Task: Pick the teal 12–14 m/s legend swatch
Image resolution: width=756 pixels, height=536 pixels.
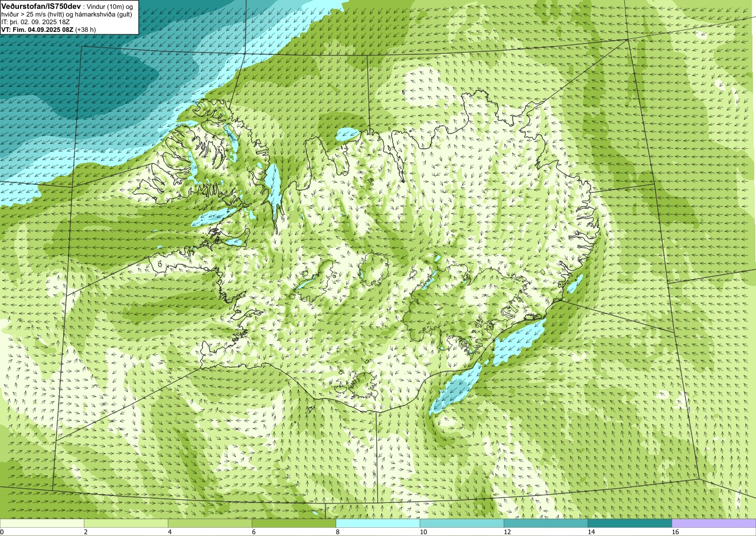Action: coord(546,523)
